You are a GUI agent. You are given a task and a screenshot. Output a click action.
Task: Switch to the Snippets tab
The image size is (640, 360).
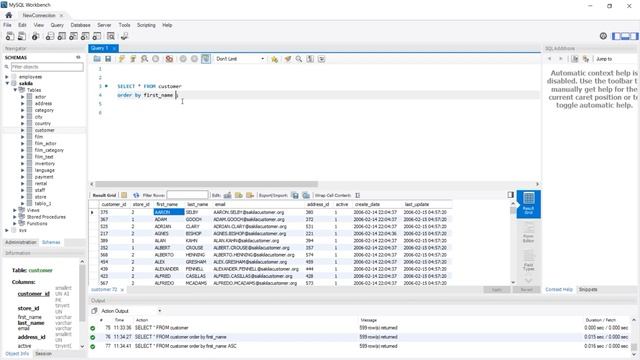point(588,289)
